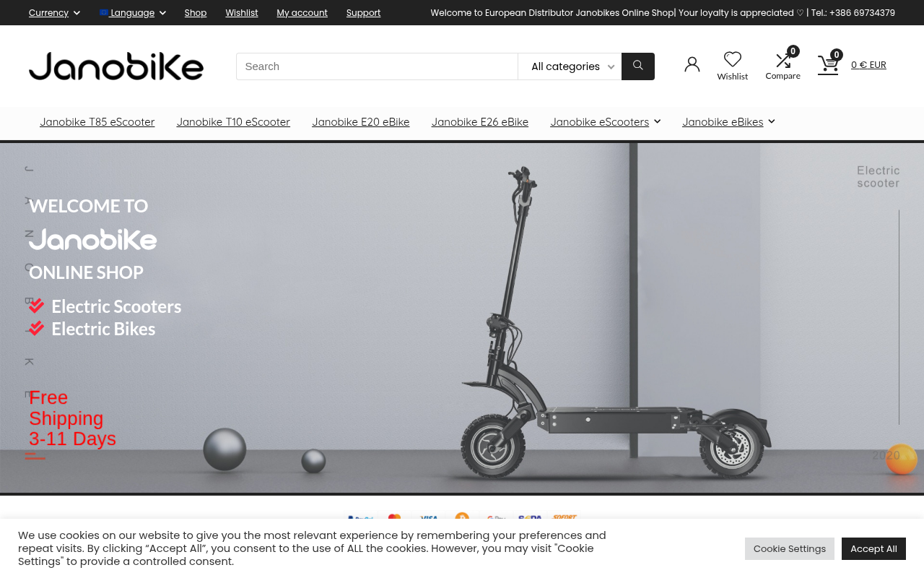Expand the Janobike eScooters submenu
924x578 pixels.
click(605, 122)
